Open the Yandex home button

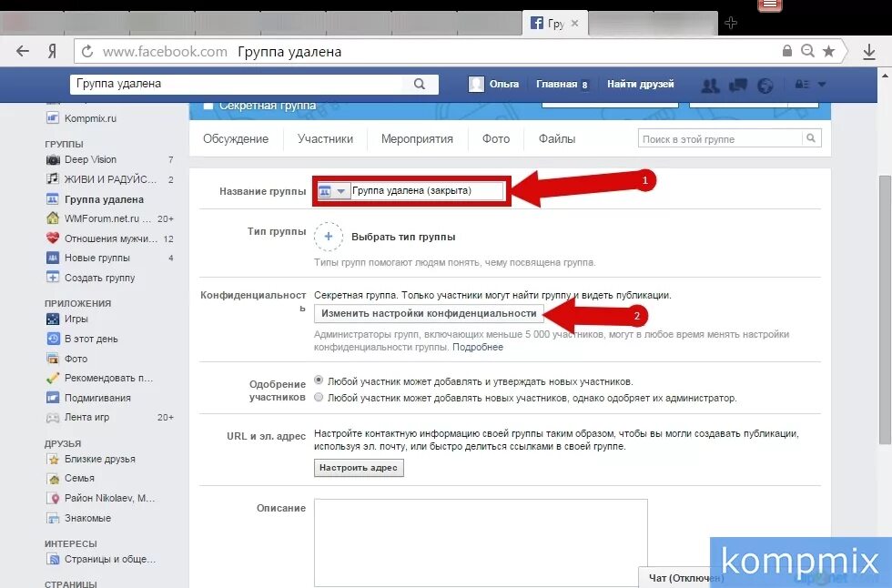pos(52,51)
